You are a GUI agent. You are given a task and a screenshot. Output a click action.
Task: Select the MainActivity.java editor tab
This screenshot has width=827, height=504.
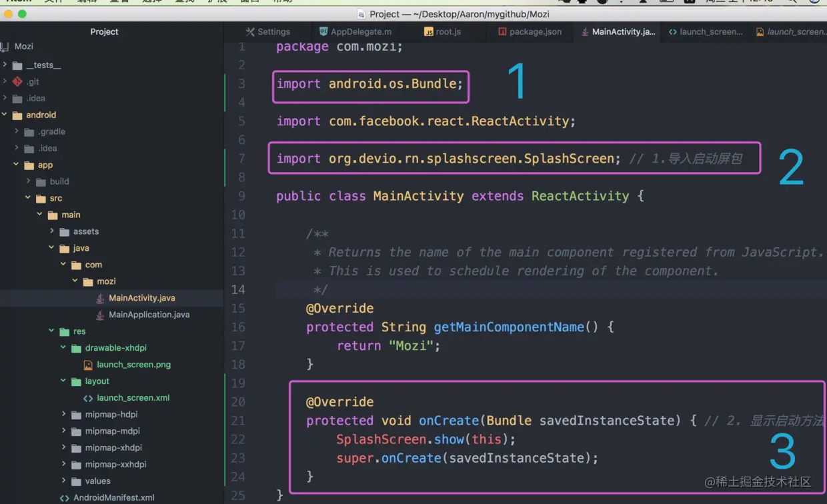tap(618, 31)
